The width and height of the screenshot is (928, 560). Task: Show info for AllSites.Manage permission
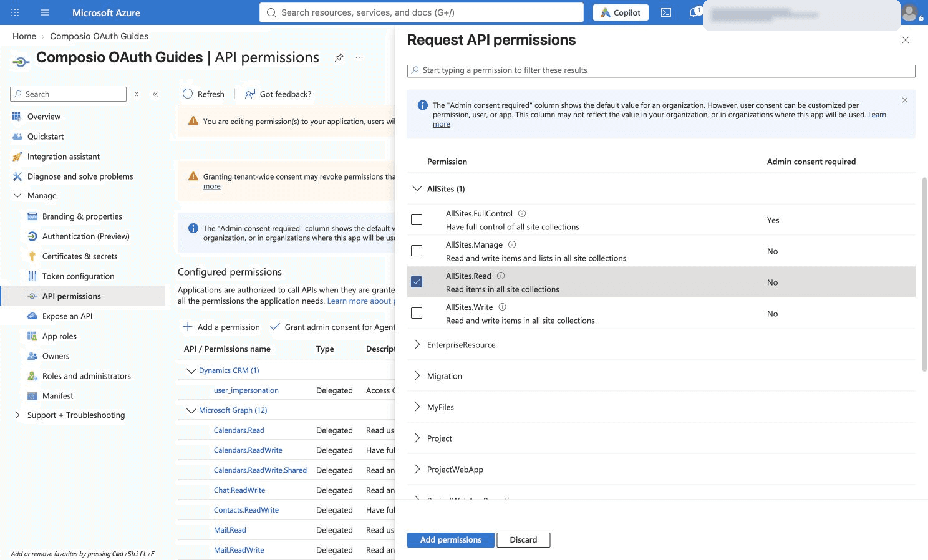click(512, 244)
